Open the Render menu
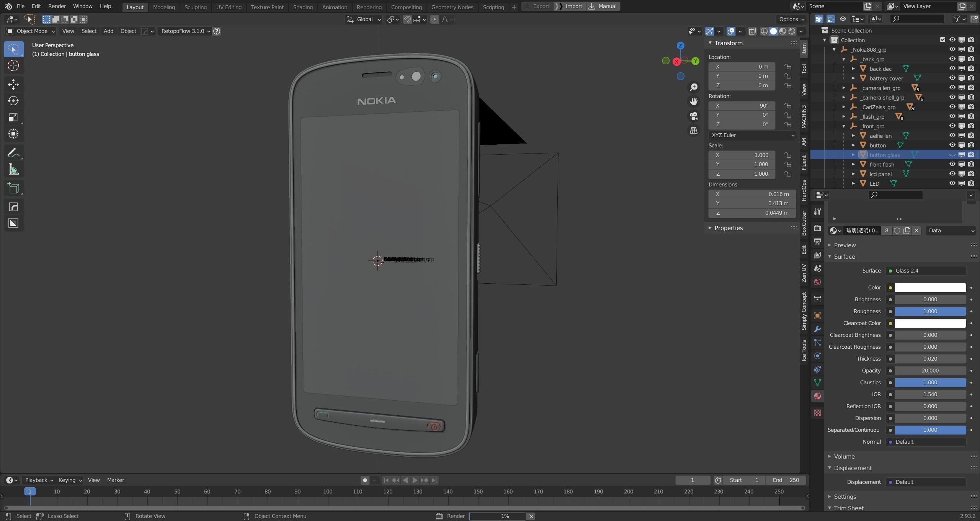Viewport: 980px width, 521px height. [x=57, y=7]
